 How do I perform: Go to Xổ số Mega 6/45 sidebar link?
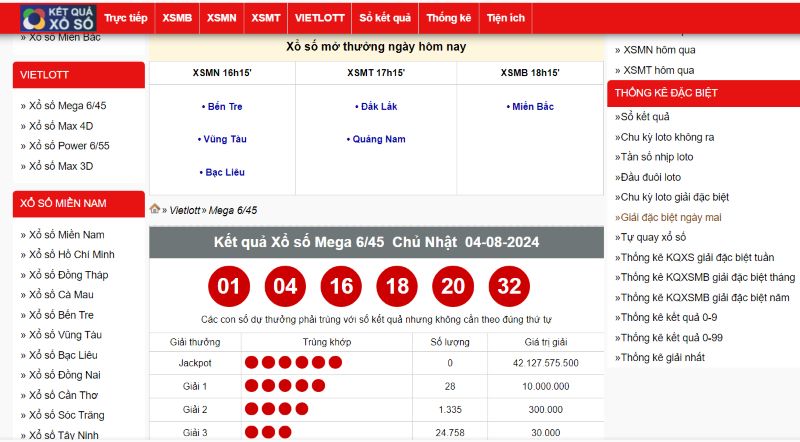pyautogui.click(x=69, y=106)
